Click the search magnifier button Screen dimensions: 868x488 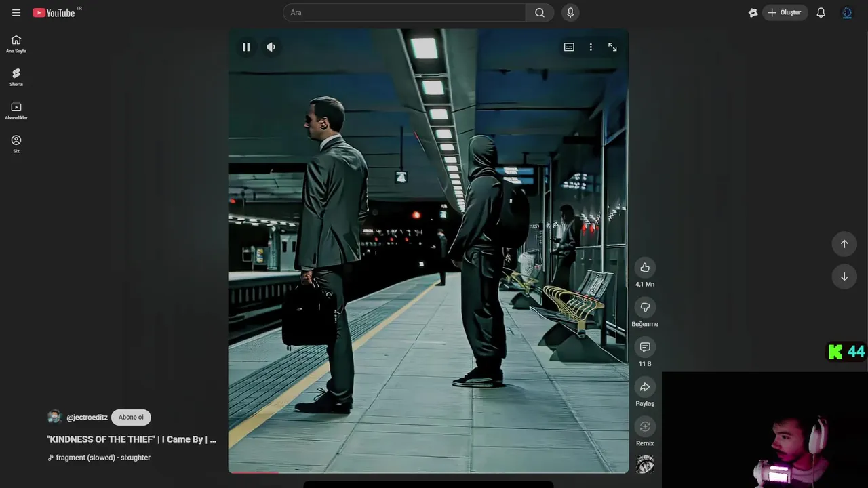coord(540,12)
